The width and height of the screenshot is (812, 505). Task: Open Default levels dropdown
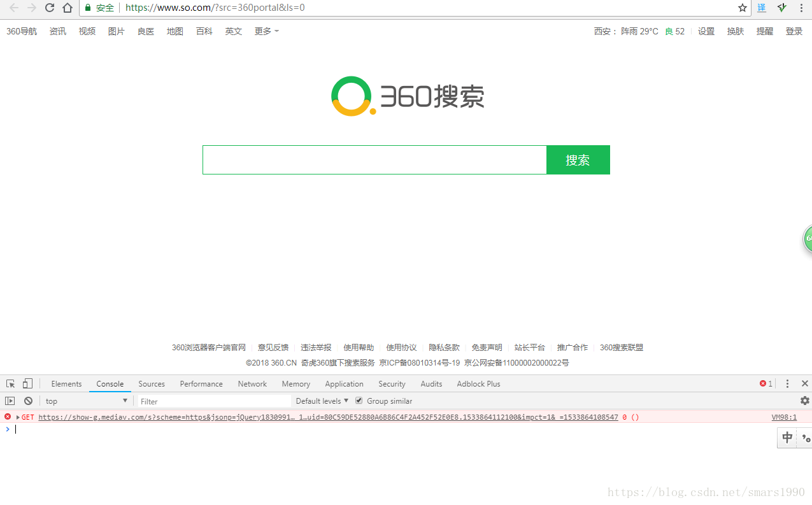click(x=322, y=401)
